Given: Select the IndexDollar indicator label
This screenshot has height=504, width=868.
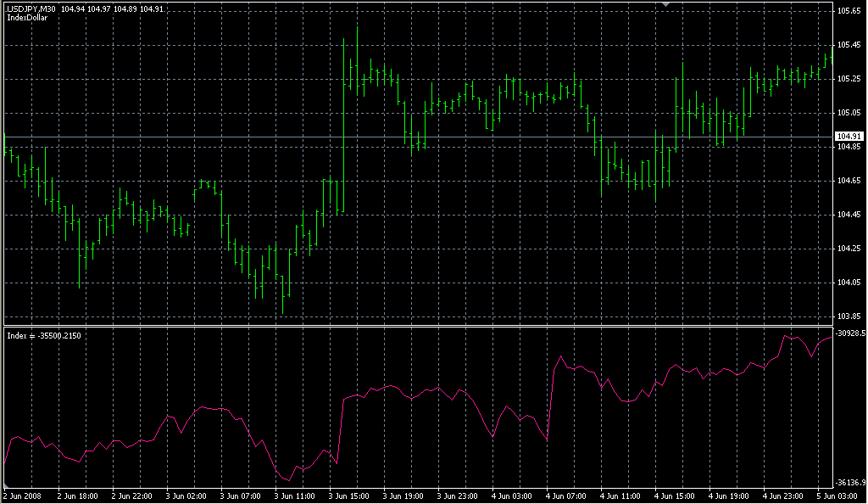Looking at the screenshot, I should coord(25,18).
